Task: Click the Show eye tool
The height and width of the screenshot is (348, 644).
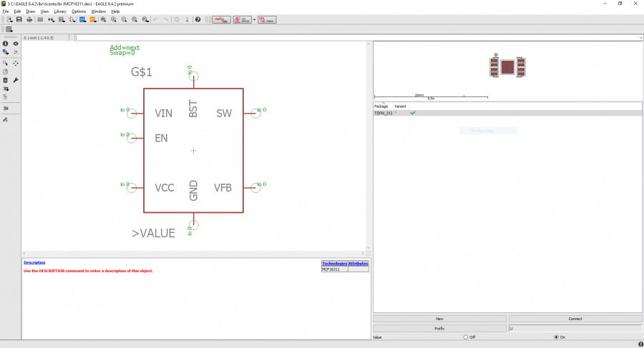Action: click(16, 44)
